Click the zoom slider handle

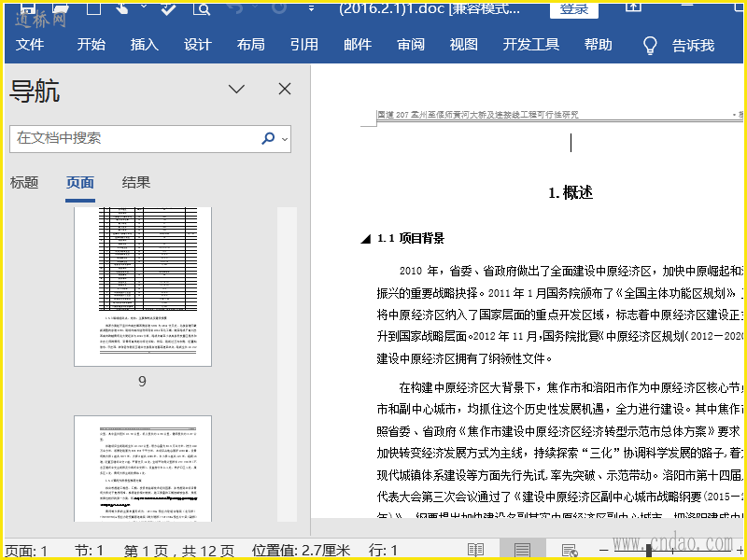[x=649, y=551]
